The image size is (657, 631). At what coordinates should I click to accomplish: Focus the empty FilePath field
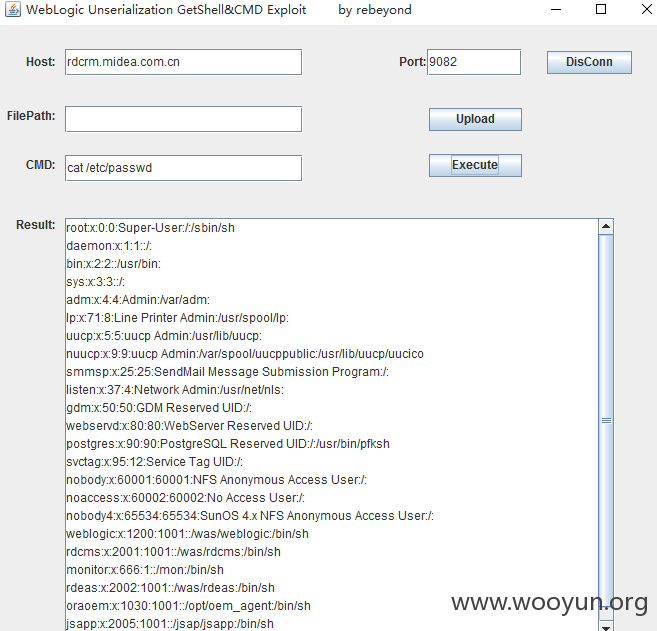coord(184,119)
